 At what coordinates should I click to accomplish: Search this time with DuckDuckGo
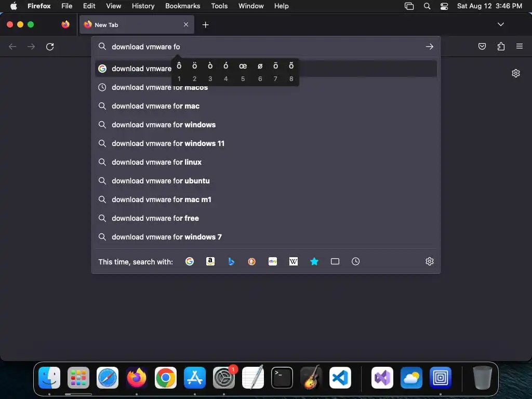tap(252, 261)
